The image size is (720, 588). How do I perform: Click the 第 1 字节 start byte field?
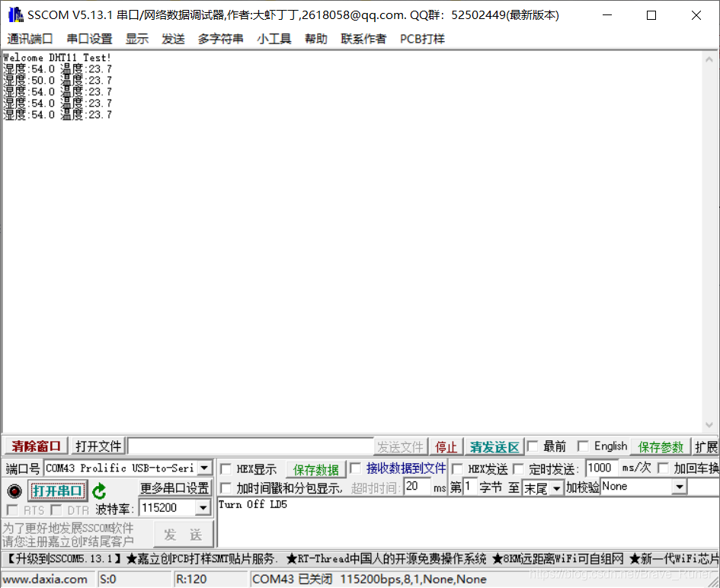(469, 487)
